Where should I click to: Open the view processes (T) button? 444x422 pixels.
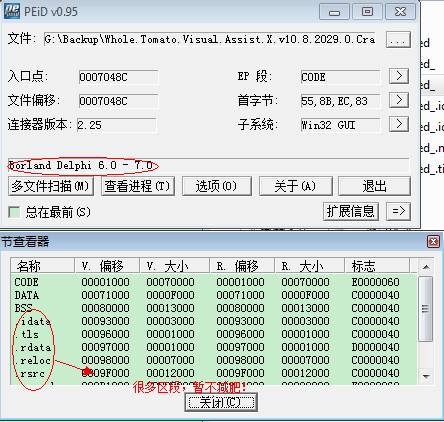click(x=137, y=186)
